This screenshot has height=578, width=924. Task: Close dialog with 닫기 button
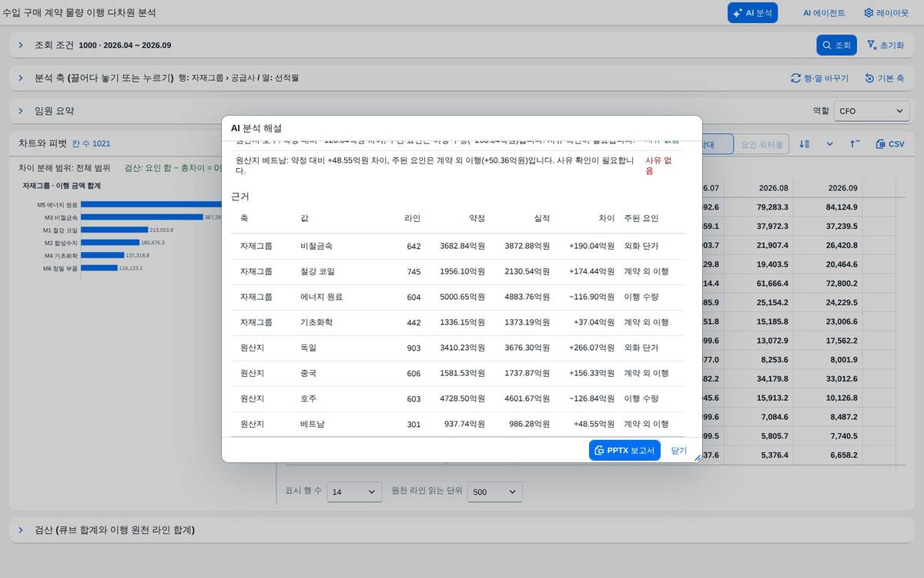pyautogui.click(x=679, y=450)
